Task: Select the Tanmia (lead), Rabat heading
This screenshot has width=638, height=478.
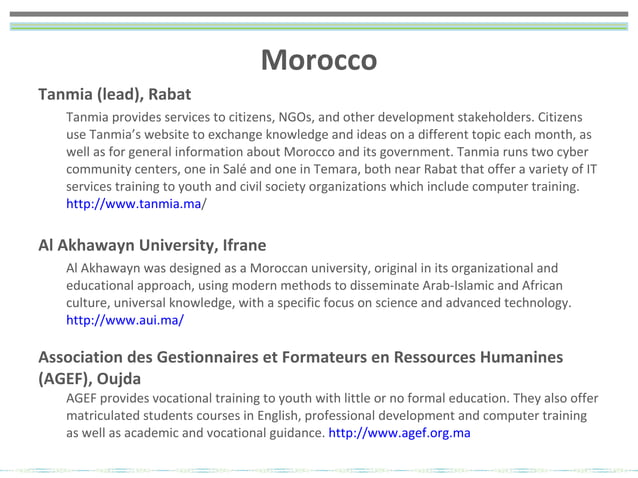Action: coord(115,94)
